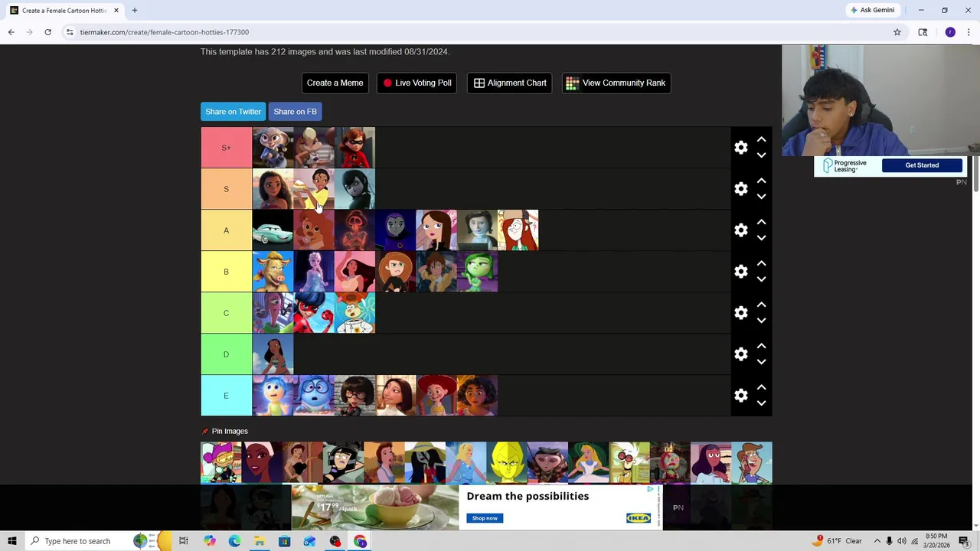The height and width of the screenshot is (551, 980).
Task: Open notification center in system tray
Action: [963, 541]
